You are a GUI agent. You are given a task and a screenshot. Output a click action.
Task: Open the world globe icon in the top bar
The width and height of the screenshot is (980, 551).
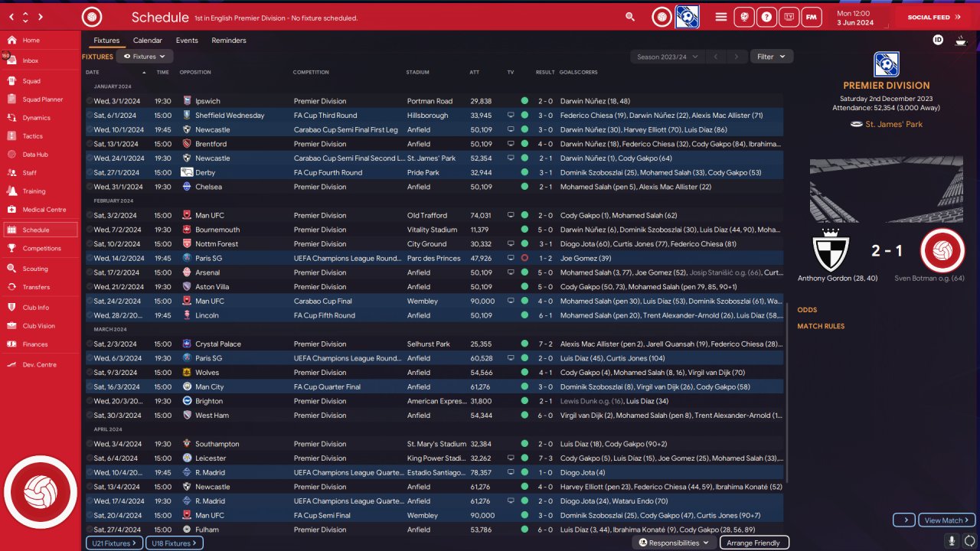(x=743, y=17)
